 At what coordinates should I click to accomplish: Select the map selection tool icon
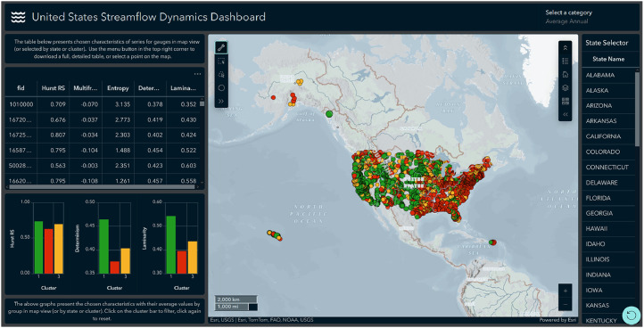(x=221, y=47)
